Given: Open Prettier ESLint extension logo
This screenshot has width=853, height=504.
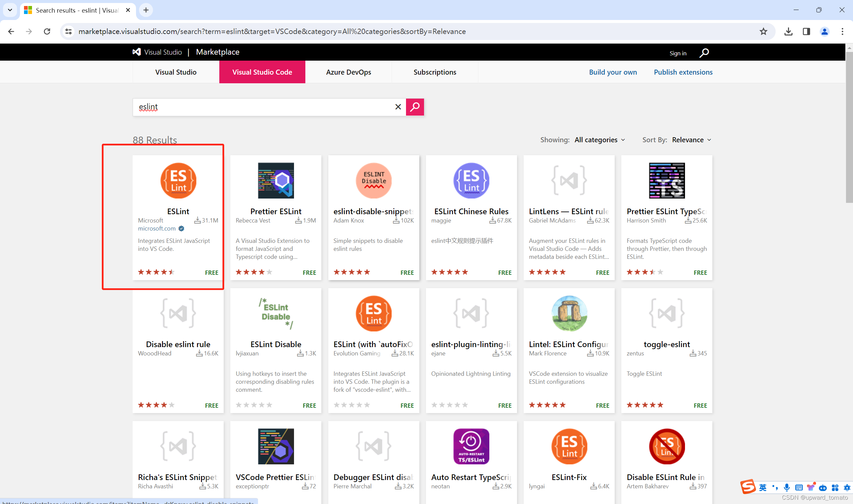Looking at the screenshot, I should (276, 180).
